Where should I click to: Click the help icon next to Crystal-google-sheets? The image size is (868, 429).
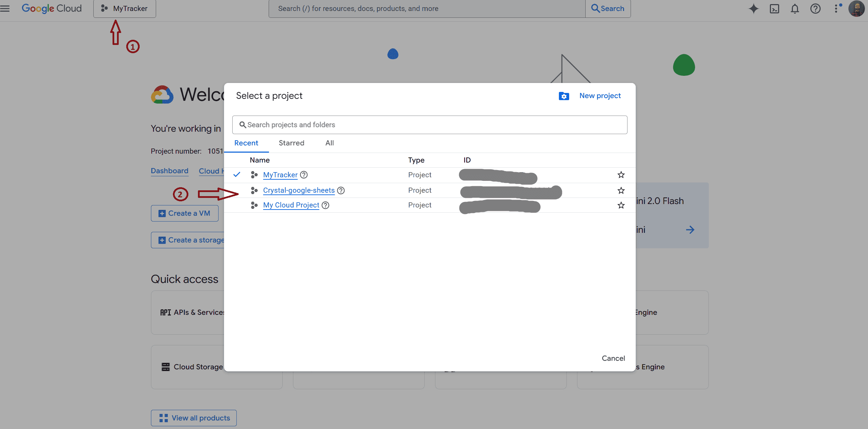341,190
